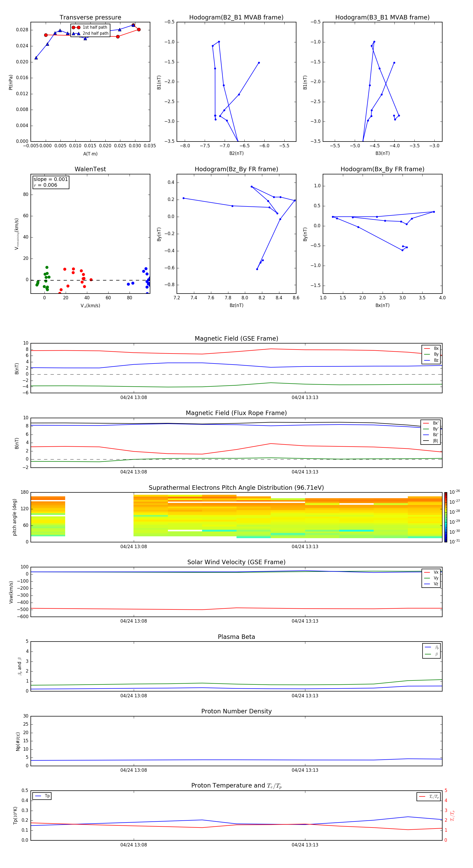Image resolution: width=473 pixels, height=868 pixels.
Task: Click the pitch angle color scale bar
Action: click(446, 517)
